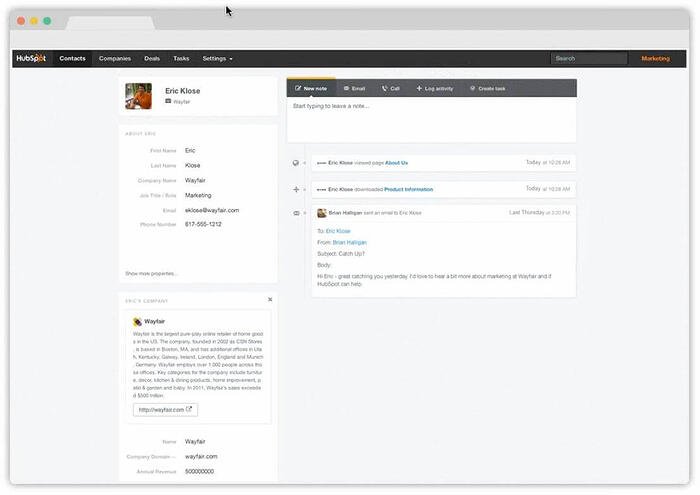Select the New note tab

tap(311, 88)
